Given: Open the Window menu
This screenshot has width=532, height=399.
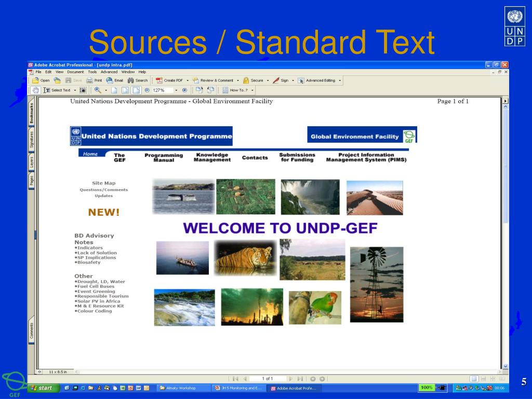Looking at the screenshot, I should (128, 72).
